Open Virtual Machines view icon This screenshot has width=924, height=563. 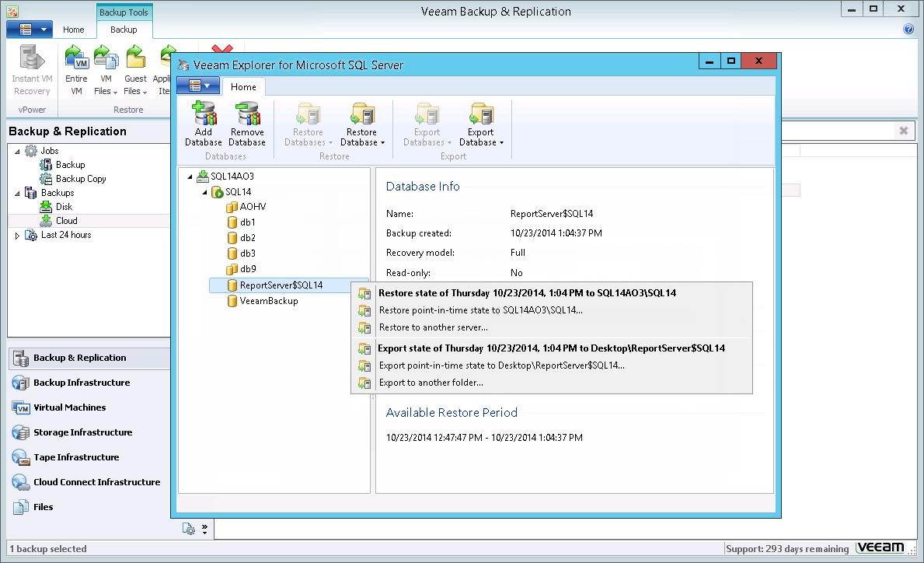(x=21, y=407)
